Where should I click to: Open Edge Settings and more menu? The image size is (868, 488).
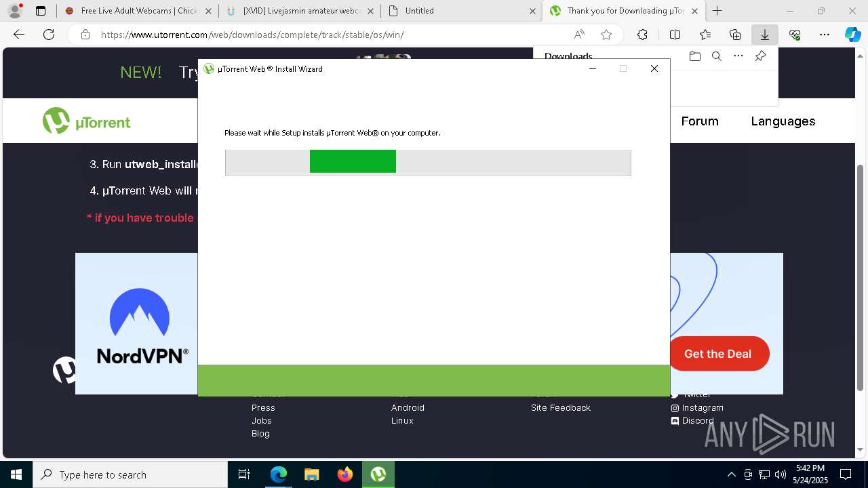[x=825, y=35]
